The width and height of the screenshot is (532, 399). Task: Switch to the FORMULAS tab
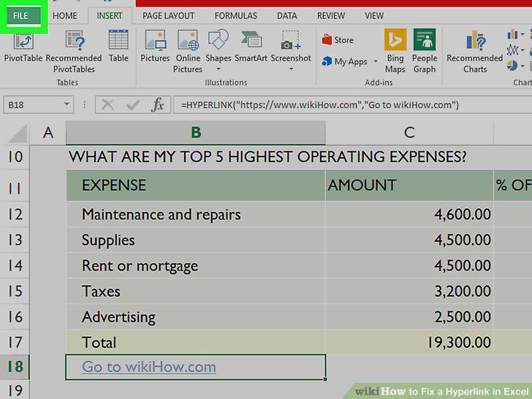236,15
